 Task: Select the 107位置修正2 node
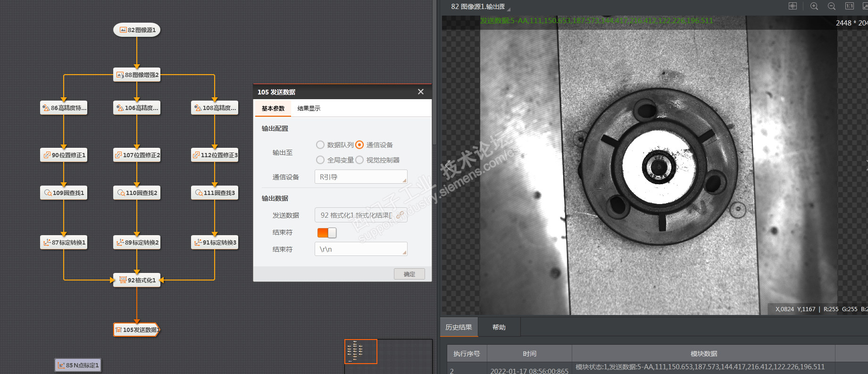[x=137, y=155]
